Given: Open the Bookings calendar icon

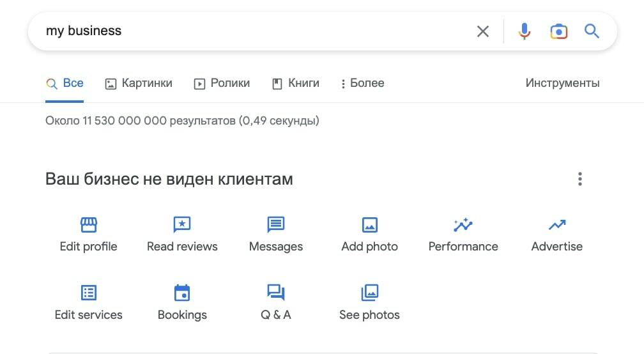Looking at the screenshot, I should coord(182,293).
